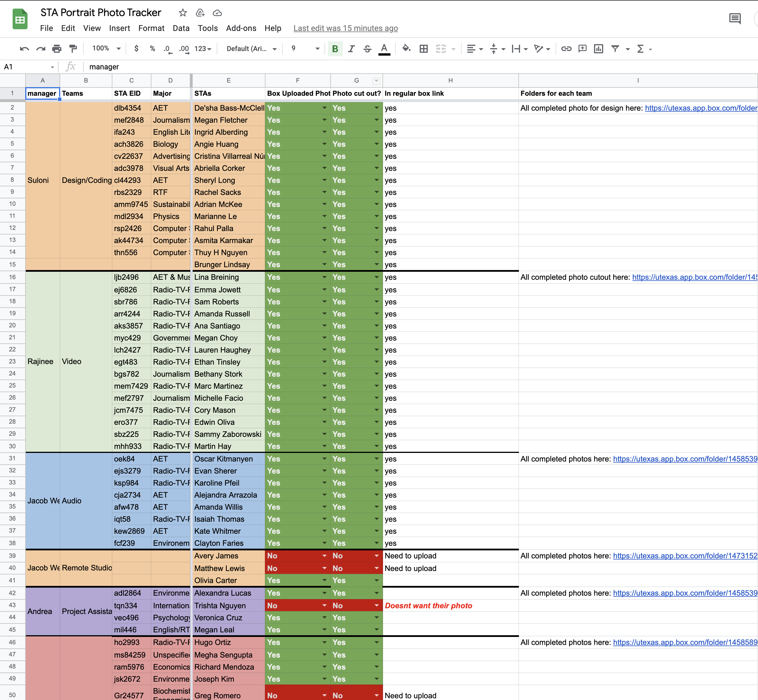The image size is (758, 700).
Task: Open the font family dropdown
Action: [251, 48]
